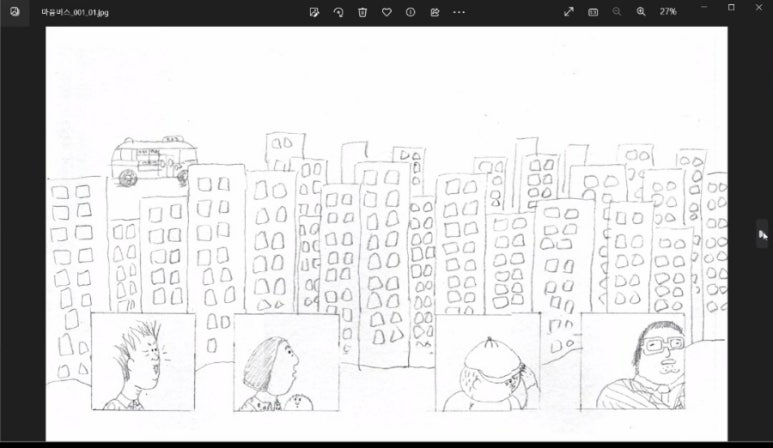
Task: Open the Photos app home icon
Action: click(15, 11)
